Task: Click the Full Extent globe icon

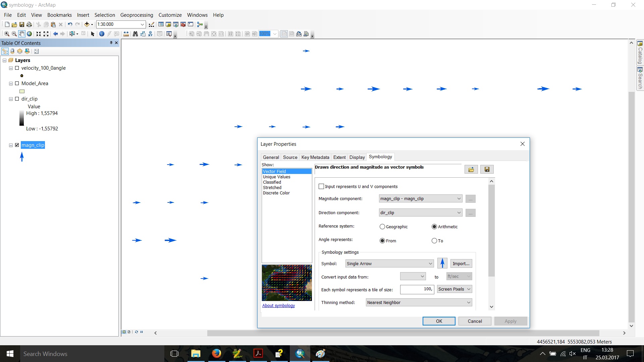Action: (x=30, y=34)
